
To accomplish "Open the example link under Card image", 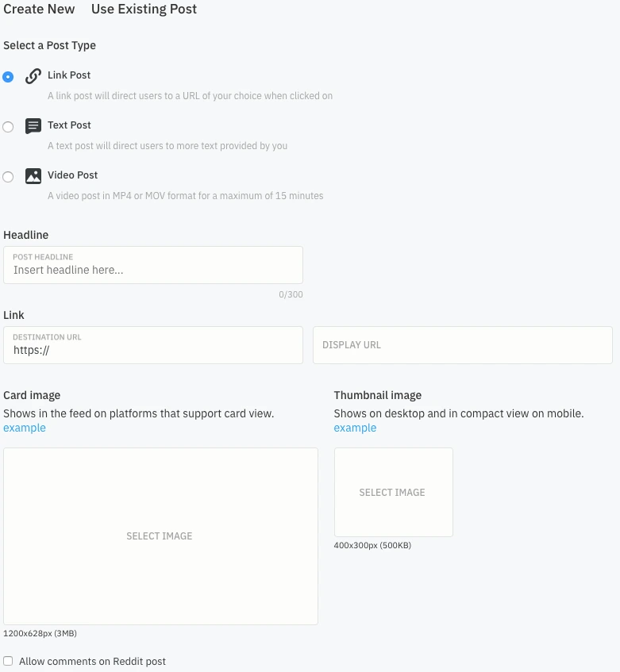I will 24,428.
